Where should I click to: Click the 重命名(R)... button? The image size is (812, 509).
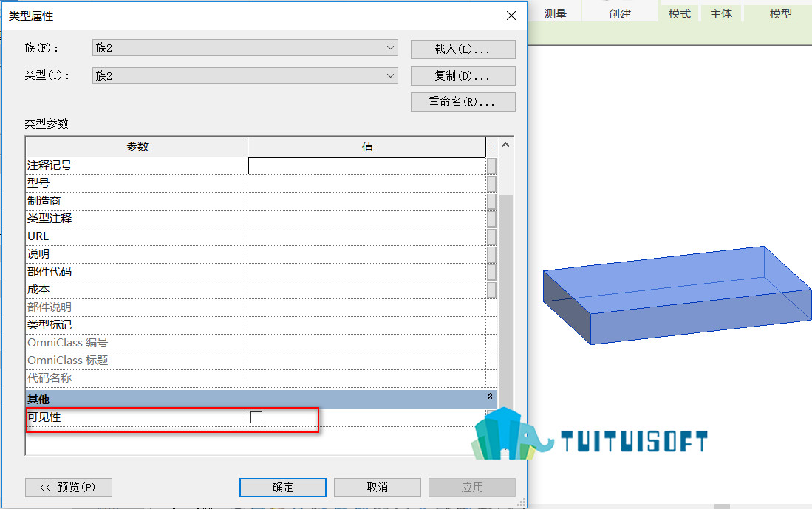(x=463, y=101)
